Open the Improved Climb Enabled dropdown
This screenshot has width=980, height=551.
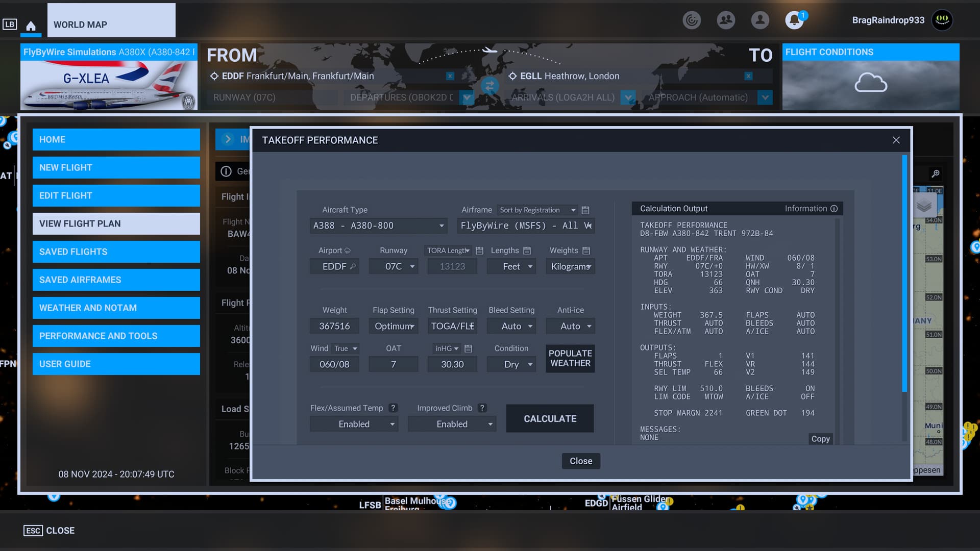coord(452,424)
